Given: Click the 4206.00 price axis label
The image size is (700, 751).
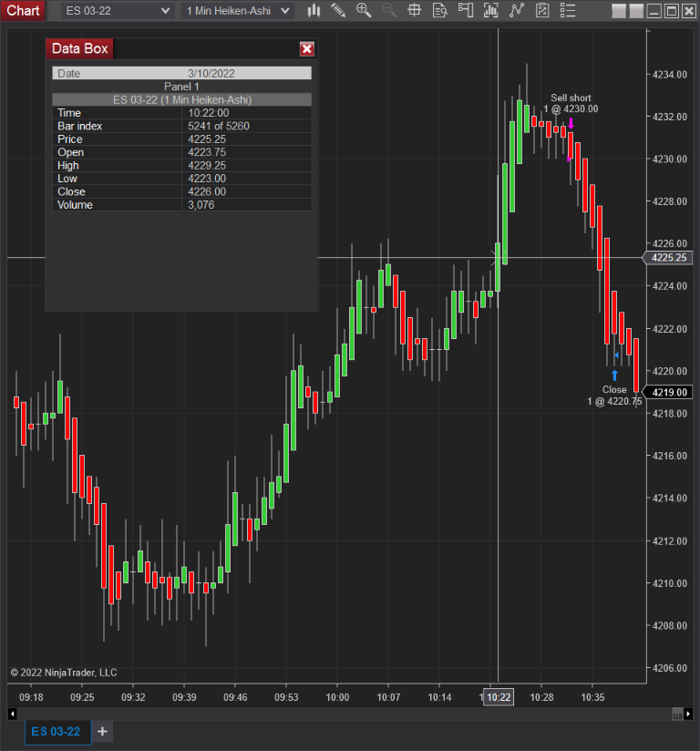Looking at the screenshot, I should pyautogui.click(x=670, y=668).
